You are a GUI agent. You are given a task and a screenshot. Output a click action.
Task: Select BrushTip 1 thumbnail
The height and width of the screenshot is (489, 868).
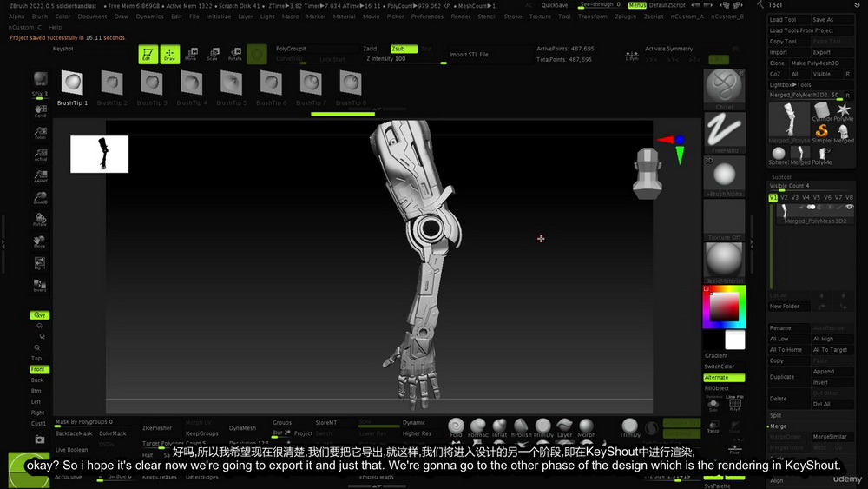[x=73, y=88]
